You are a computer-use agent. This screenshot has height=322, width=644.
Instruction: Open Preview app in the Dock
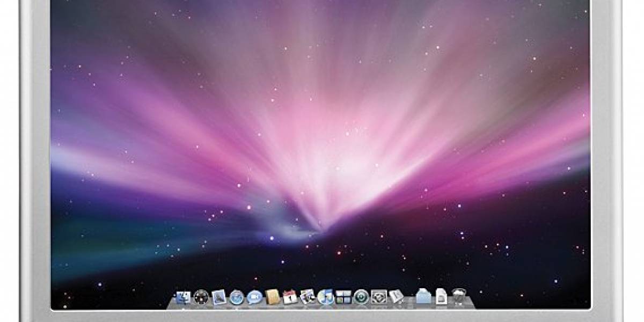pyautogui.click(x=308, y=296)
